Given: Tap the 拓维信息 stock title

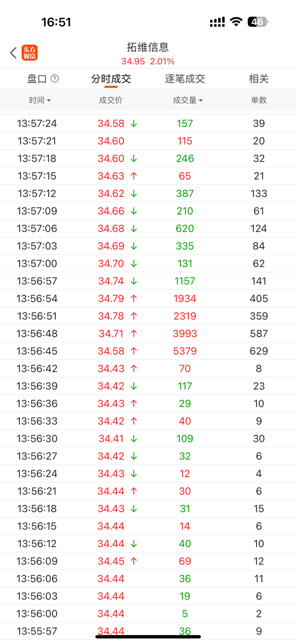Looking at the screenshot, I should click(x=148, y=47).
